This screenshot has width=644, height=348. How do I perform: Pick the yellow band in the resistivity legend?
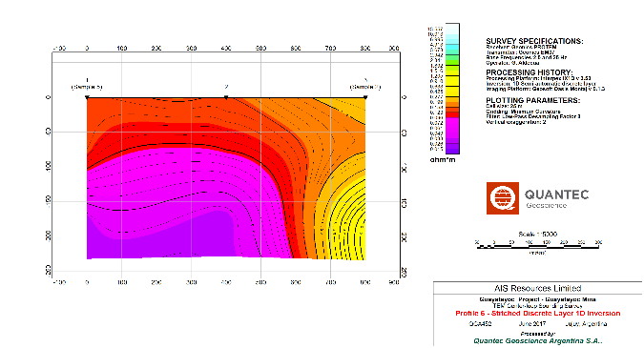[452, 86]
